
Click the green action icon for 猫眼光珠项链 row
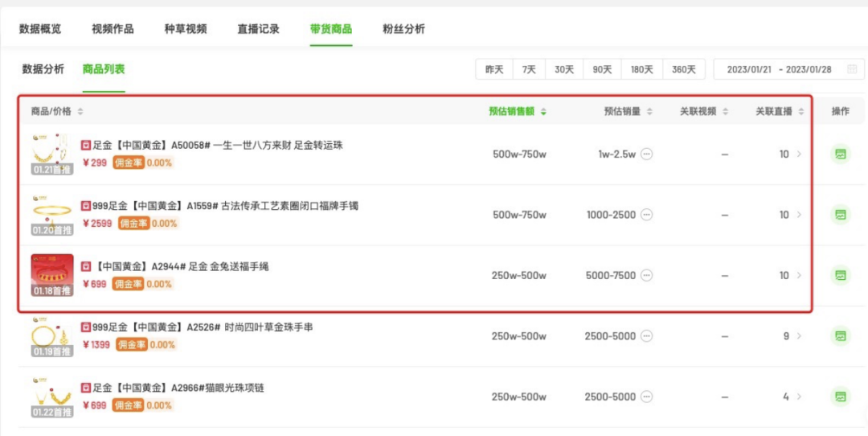841,397
